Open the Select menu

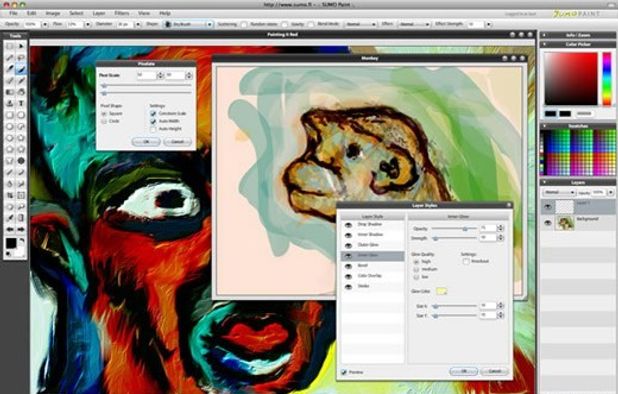pyautogui.click(x=76, y=13)
